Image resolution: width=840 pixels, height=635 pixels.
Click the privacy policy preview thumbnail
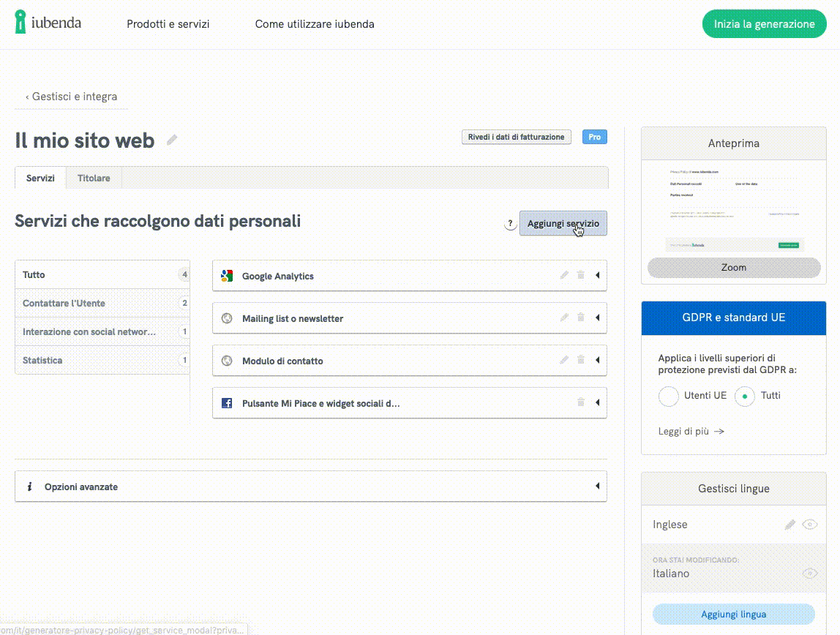click(733, 208)
